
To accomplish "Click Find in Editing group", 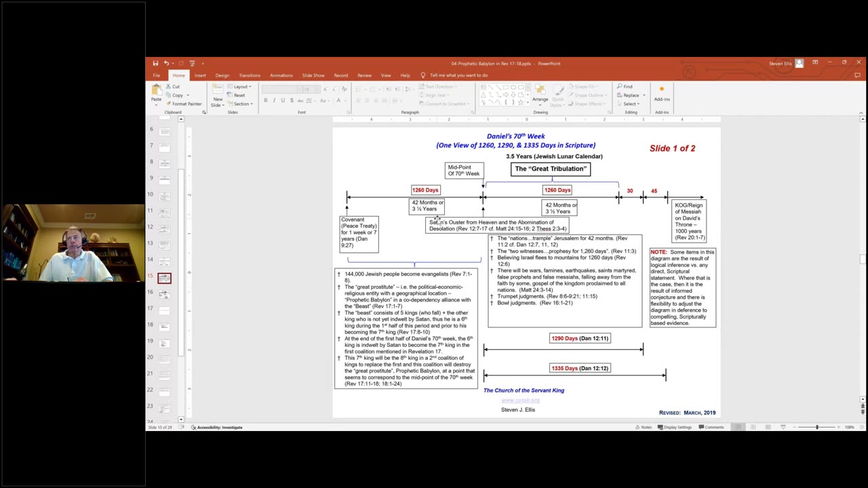I will coord(625,87).
